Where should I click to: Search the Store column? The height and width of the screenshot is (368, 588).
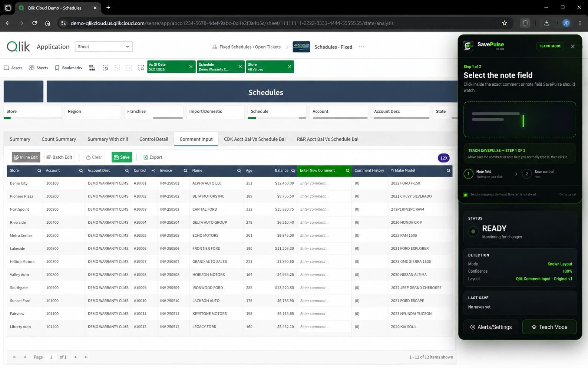coord(39,171)
